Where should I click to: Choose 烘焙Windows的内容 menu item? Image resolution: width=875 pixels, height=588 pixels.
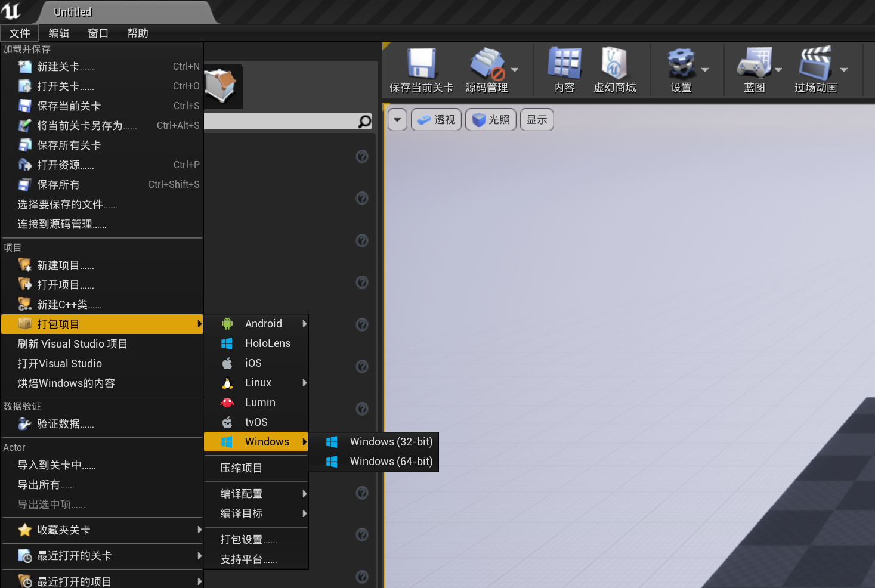coord(102,383)
